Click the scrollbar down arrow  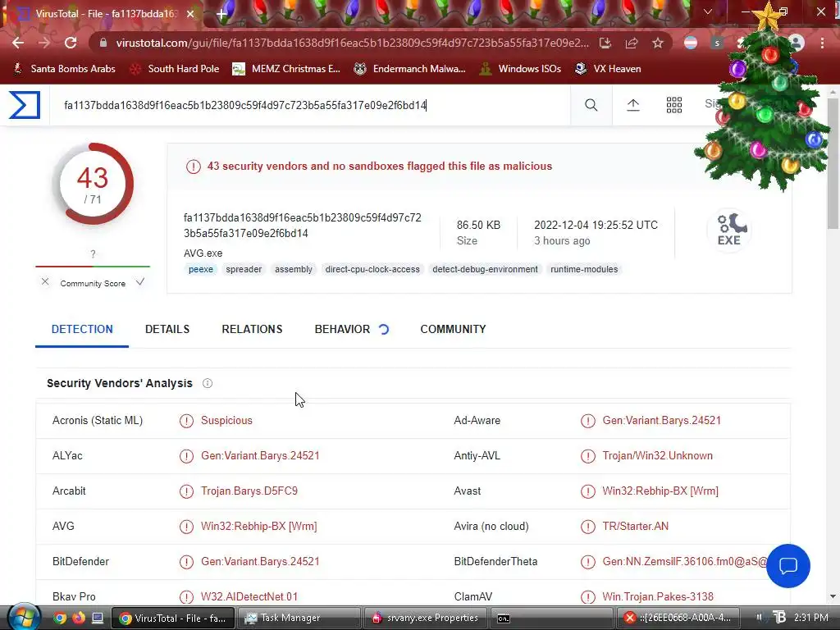pos(833,596)
